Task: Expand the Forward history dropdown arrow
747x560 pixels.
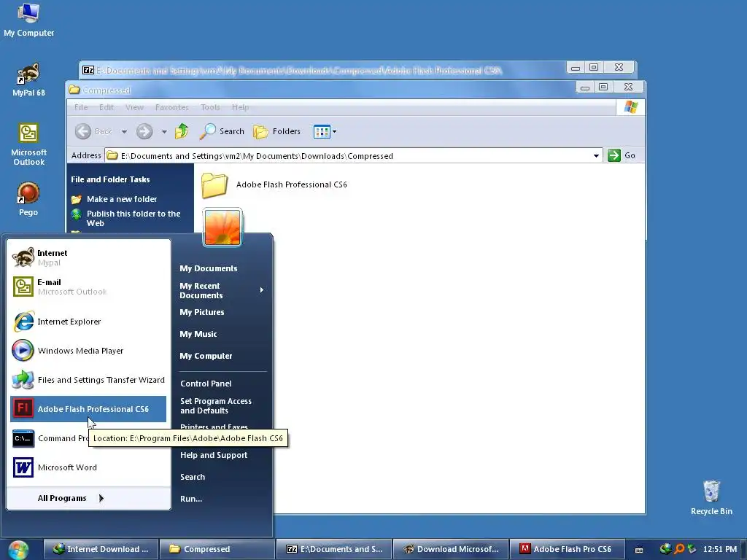Action: pyautogui.click(x=164, y=132)
